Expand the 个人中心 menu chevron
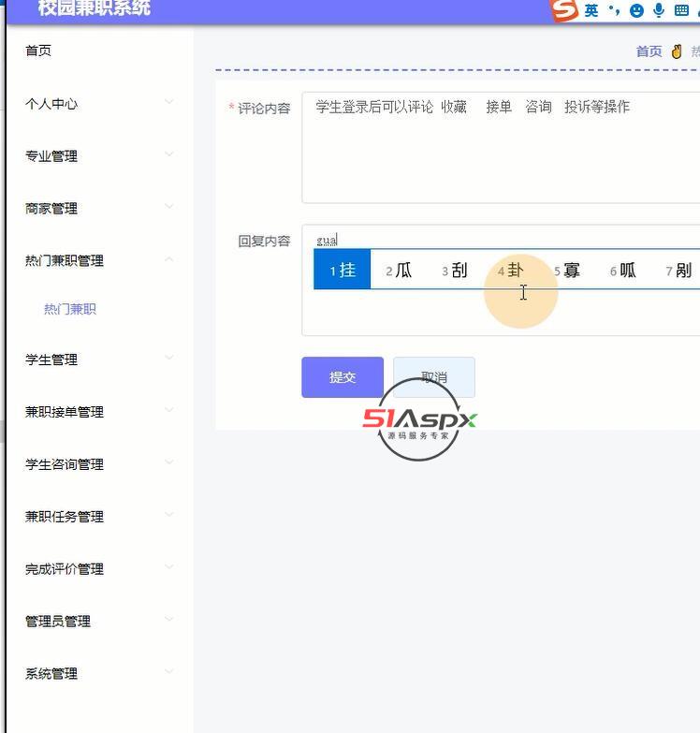This screenshot has width=700, height=733. [168, 102]
